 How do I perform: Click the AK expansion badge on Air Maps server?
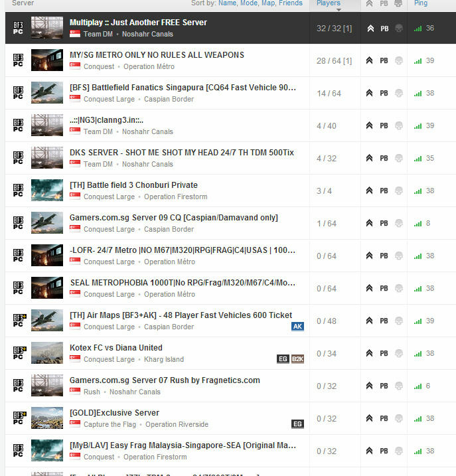pos(297,327)
